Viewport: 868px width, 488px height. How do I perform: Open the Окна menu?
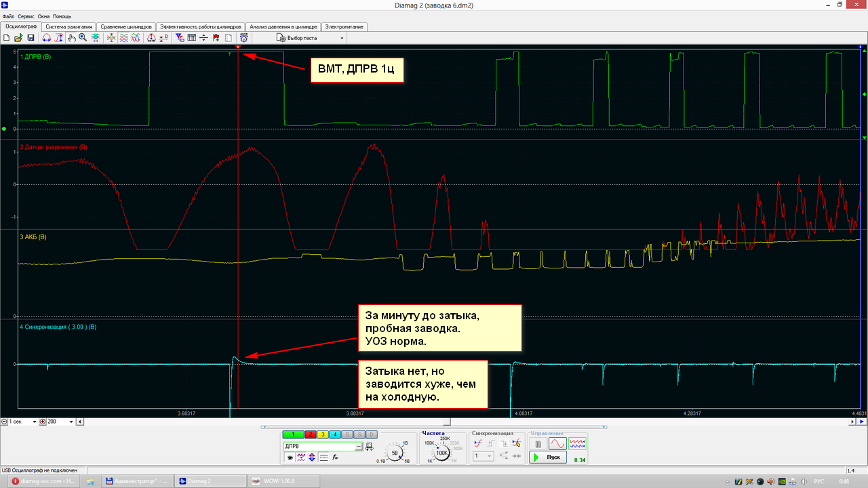pyautogui.click(x=43, y=16)
